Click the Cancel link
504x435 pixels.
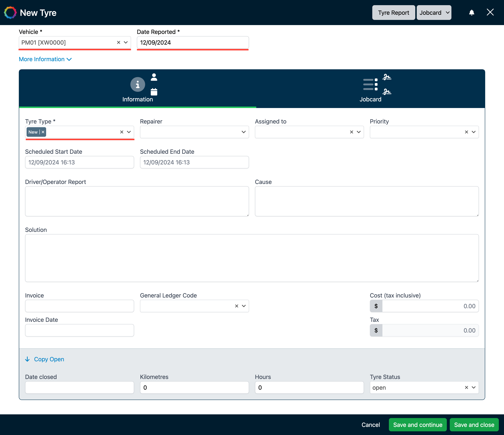tap(370, 424)
